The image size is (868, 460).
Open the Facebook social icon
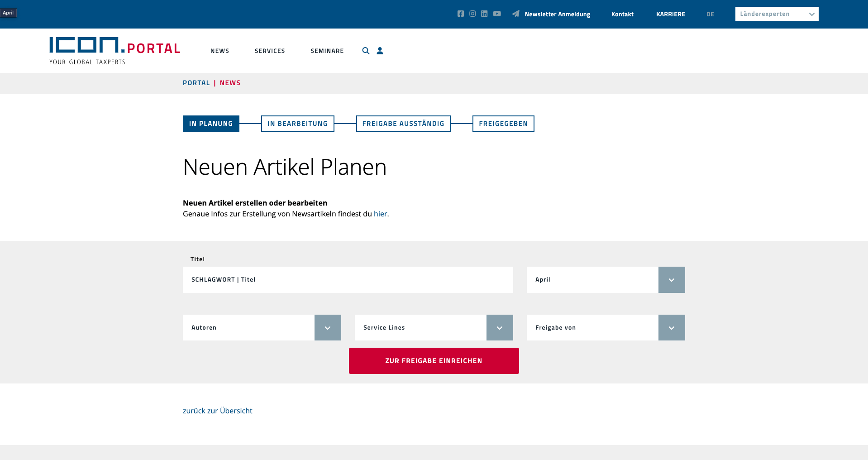pyautogui.click(x=461, y=14)
